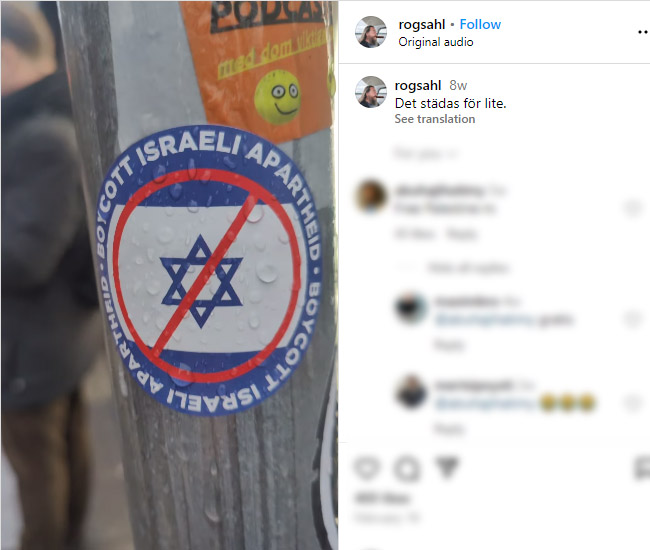650x550 pixels.
Task: Open the third commenter's profile picture
Action: pos(411,392)
